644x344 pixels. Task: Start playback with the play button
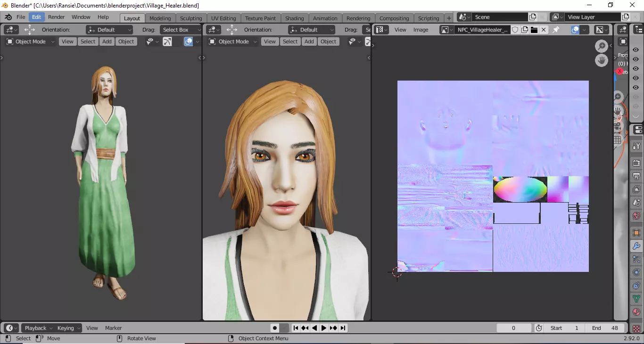[x=324, y=328]
